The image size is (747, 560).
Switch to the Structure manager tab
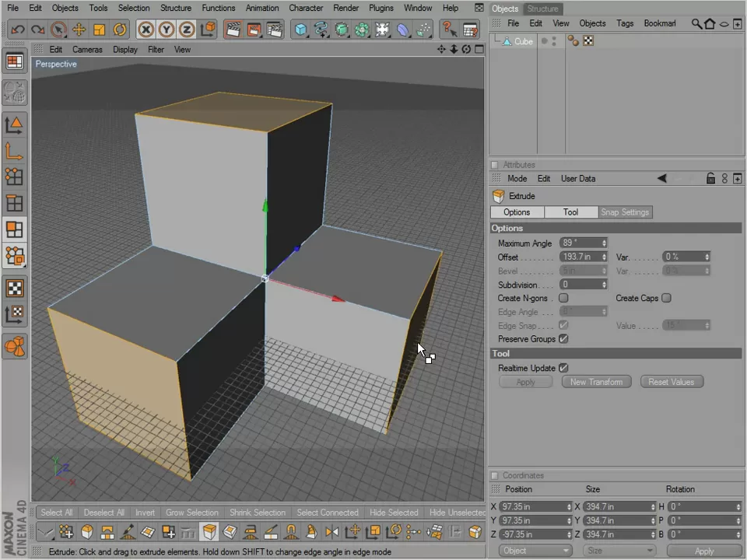click(x=542, y=9)
